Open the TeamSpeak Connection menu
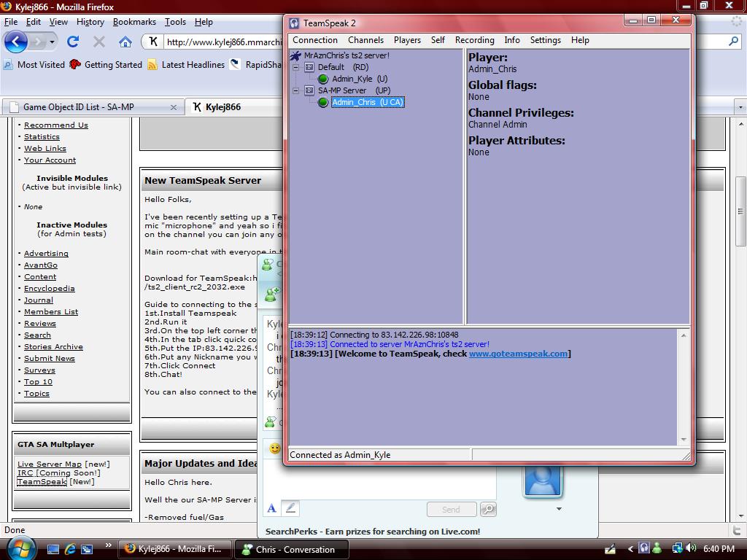 pos(315,40)
